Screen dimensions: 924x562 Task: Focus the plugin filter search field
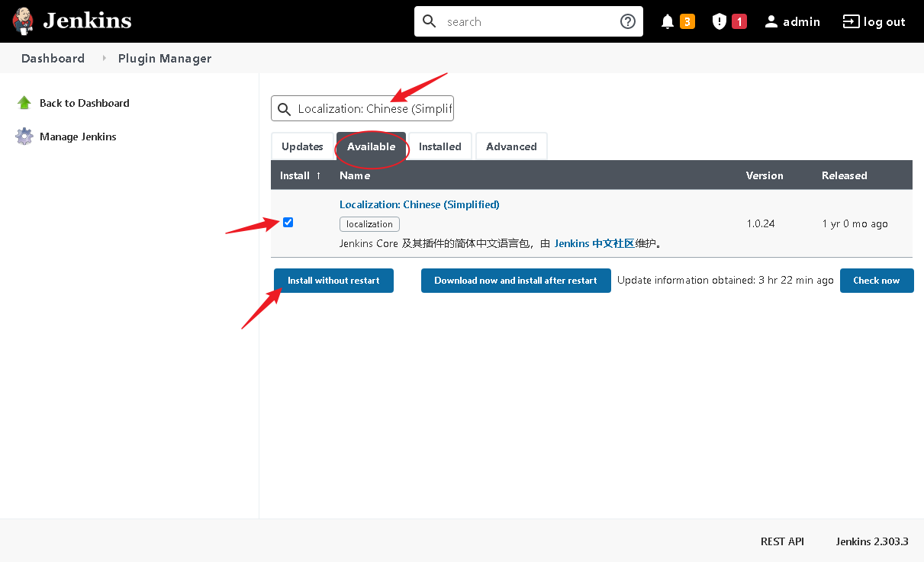[362, 108]
